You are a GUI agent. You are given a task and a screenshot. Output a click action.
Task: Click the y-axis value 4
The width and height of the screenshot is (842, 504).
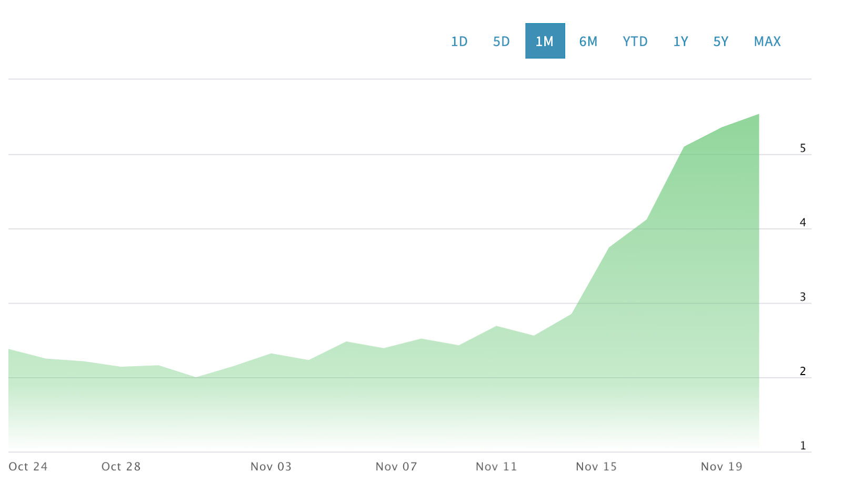[803, 223]
